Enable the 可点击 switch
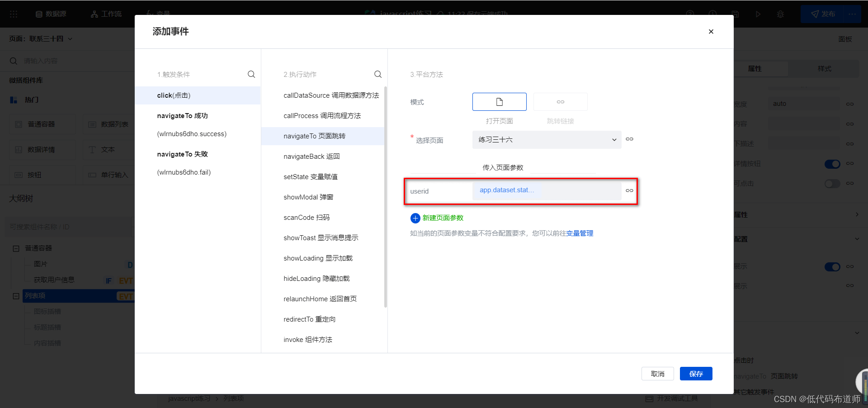This screenshot has width=868, height=408. tap(832, 184)
